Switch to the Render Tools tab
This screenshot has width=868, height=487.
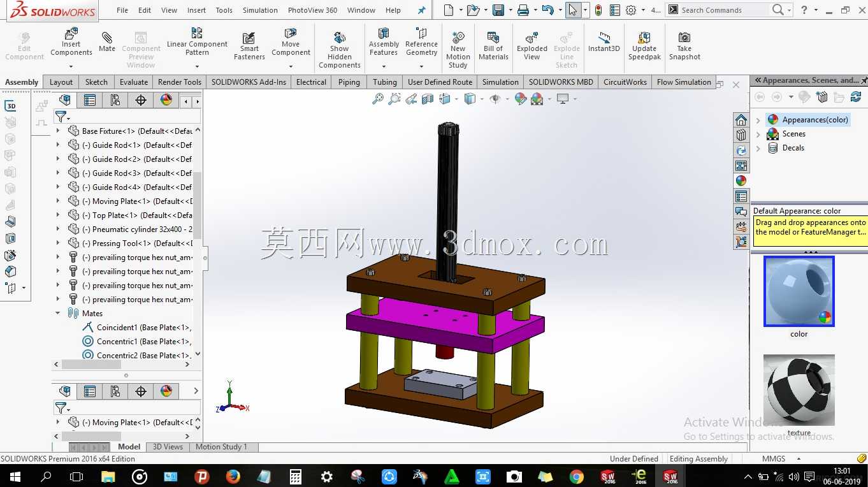(x=180, y=82)
